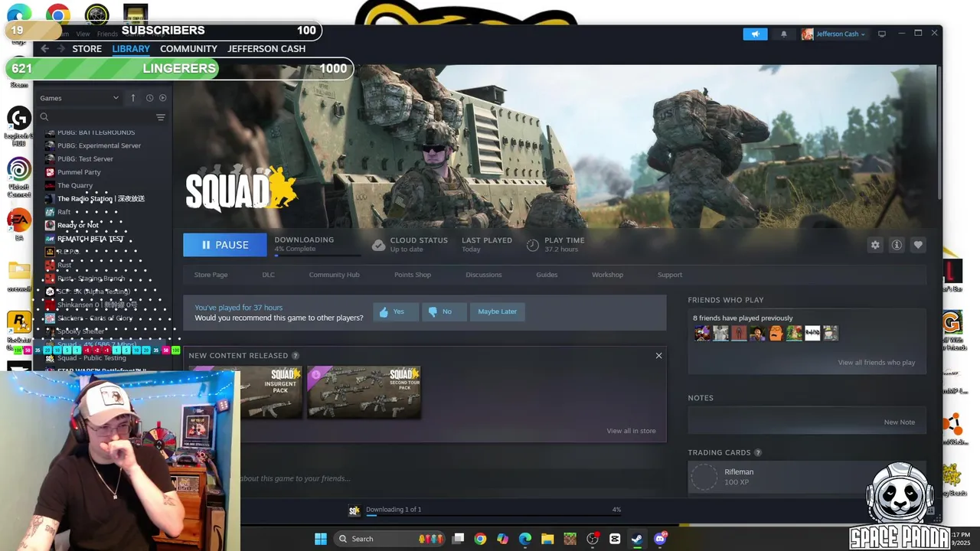This screenshot has height=551, width=980.
Task: Open Squad Guides link
Action: [x=547, y=275]
